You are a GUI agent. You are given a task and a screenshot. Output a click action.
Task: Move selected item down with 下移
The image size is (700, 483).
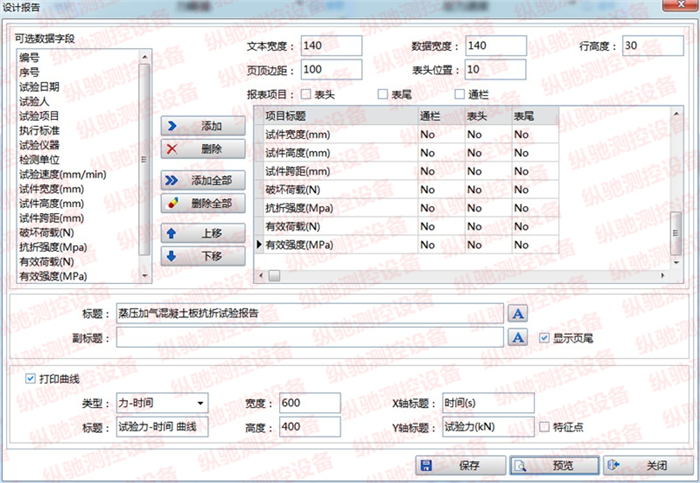point(203,255)
